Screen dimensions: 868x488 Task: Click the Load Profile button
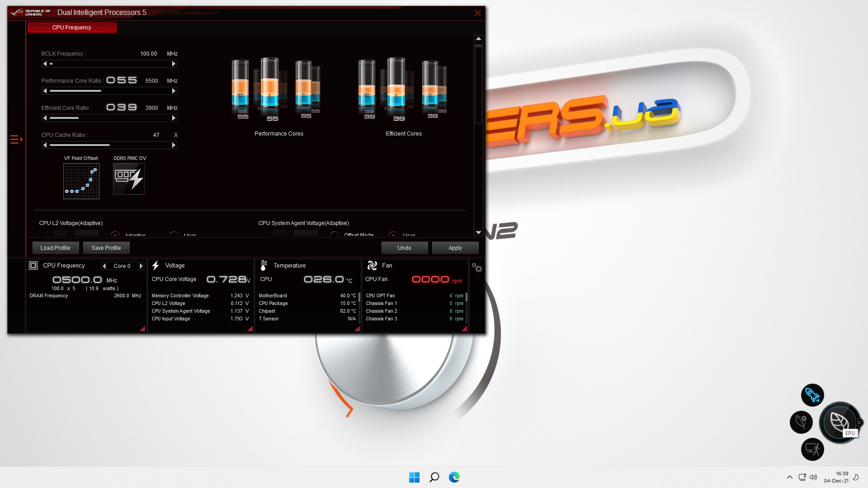55,248
